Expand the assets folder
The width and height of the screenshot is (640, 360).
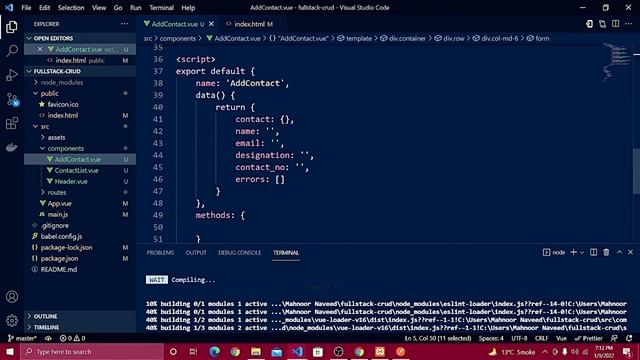[x=80, y=138]
